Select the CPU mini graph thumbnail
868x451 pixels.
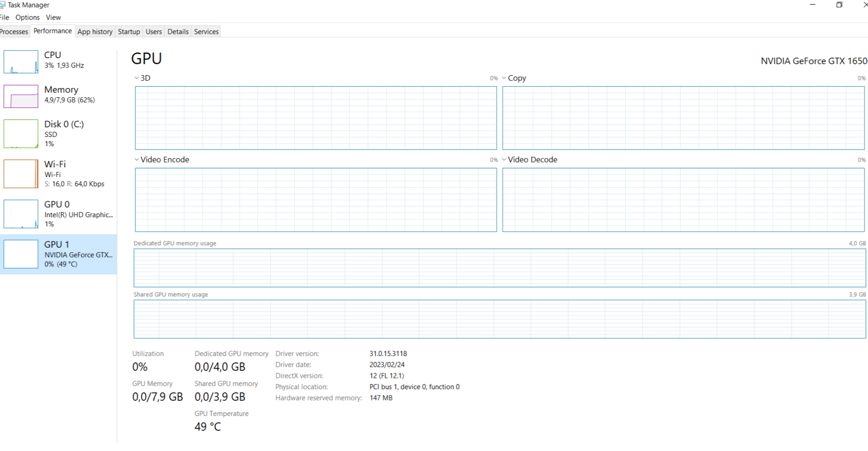(21, 62)
